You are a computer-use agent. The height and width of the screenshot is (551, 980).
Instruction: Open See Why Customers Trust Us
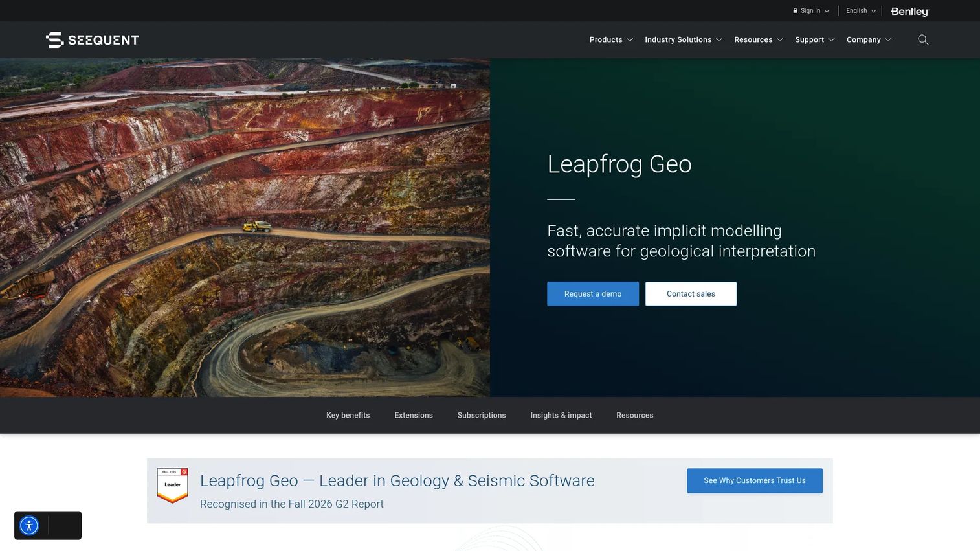point(755,481)
